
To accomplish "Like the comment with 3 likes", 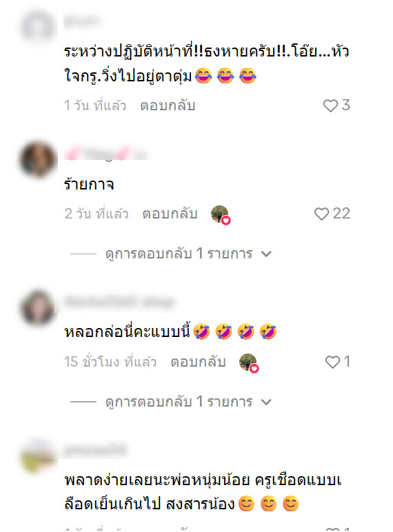I will 330,105.
